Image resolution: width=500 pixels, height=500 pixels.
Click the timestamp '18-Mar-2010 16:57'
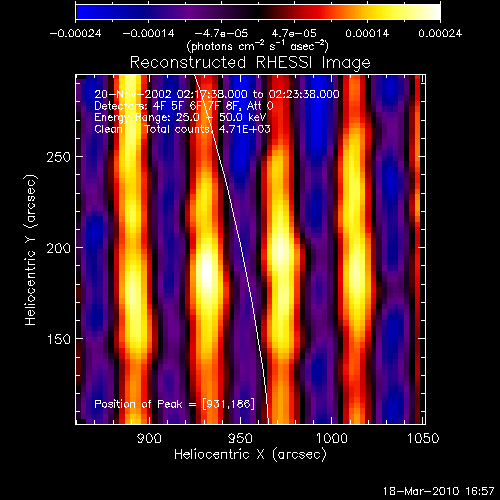438,491
